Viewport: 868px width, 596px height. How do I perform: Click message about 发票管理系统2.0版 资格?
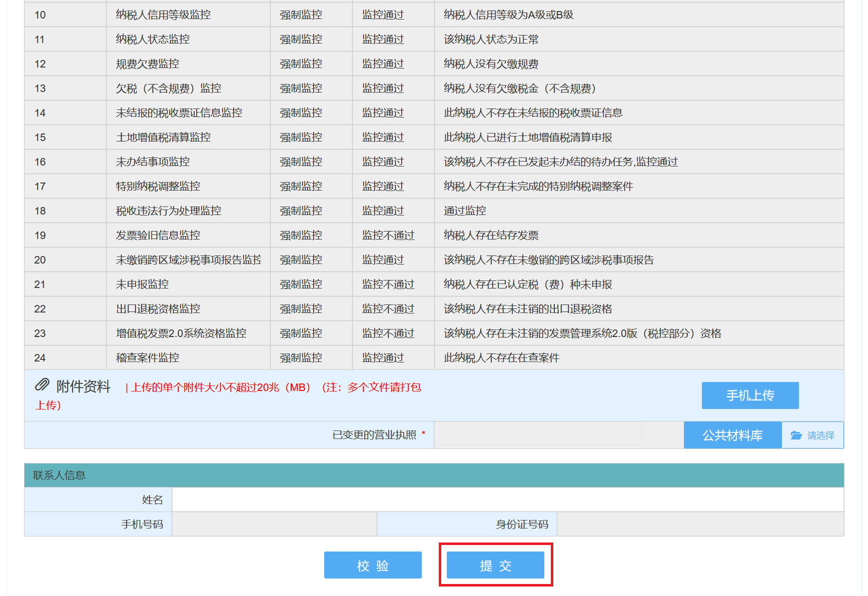pos(582,333)
